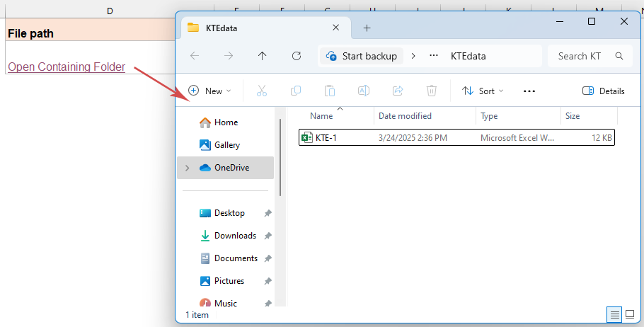This screenshot has width=644, height=327.
Task: Click the Delete trash can icon
Action: (x=432, y=91)
